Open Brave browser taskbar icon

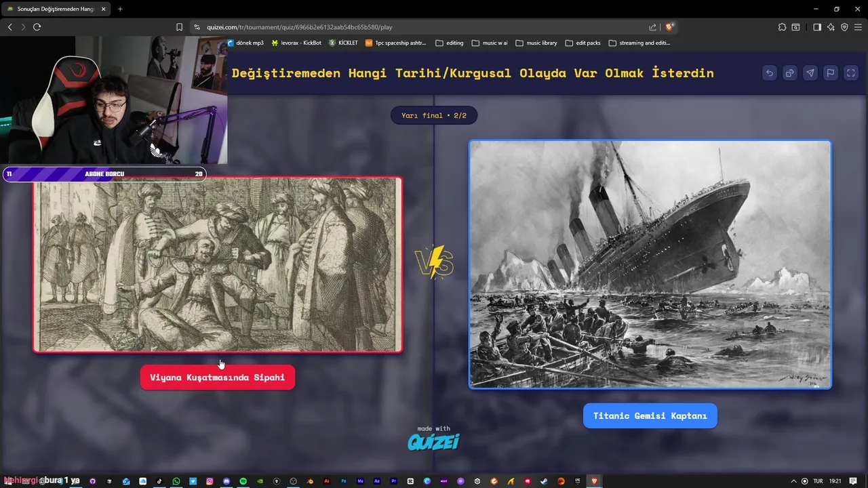coord(594,481)
